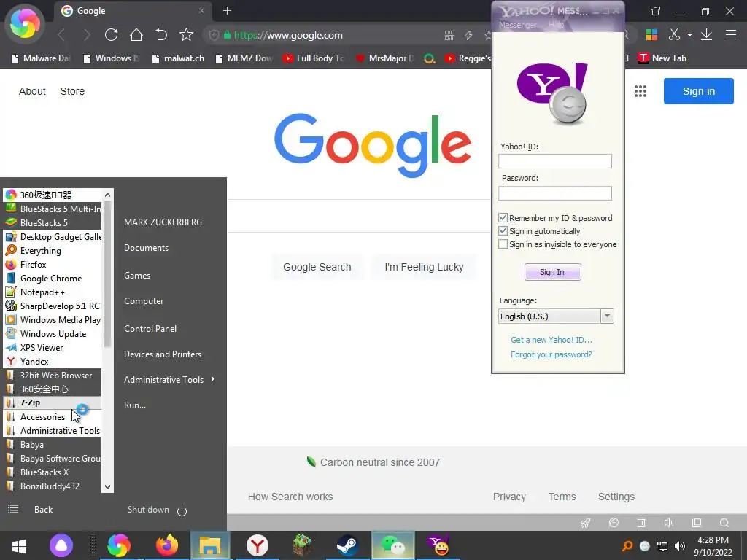
Task: Click the Start menu programs scrollbar thumb
Action: click(x=108, y=274)
